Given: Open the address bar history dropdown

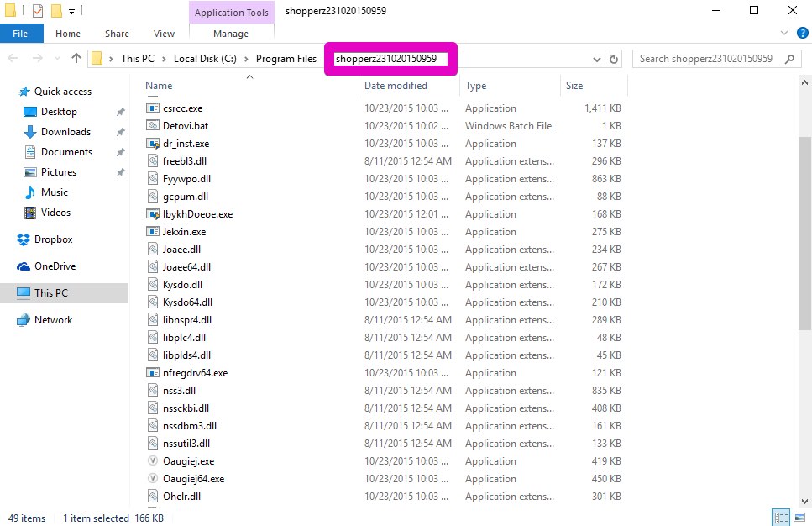Looking at the screenshot, I should click(x=597, y=59).
